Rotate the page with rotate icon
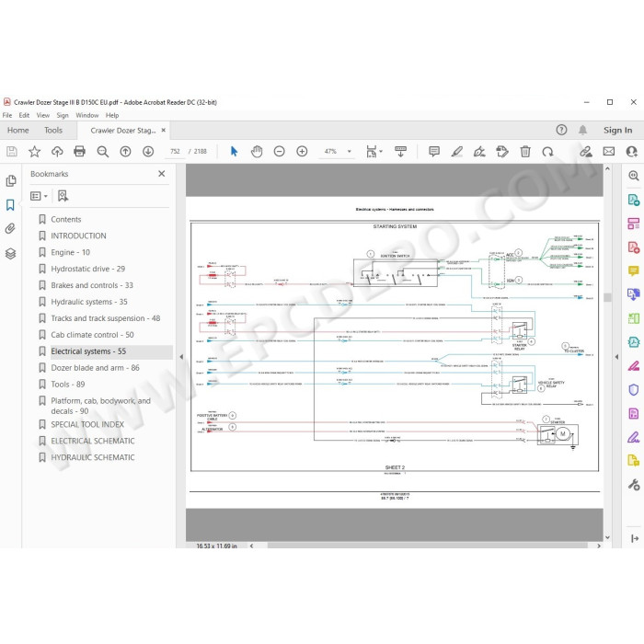 click(547, 152)
